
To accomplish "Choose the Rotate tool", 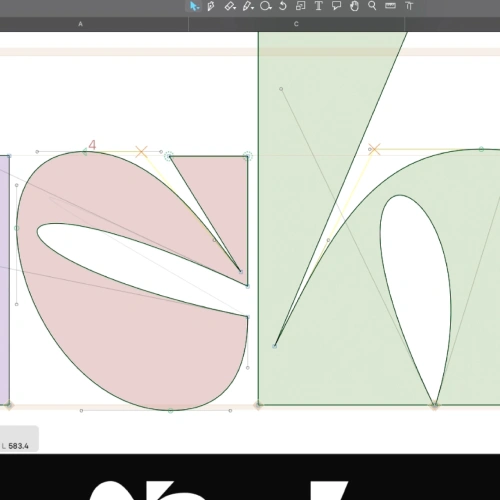I will click(283, 6).
